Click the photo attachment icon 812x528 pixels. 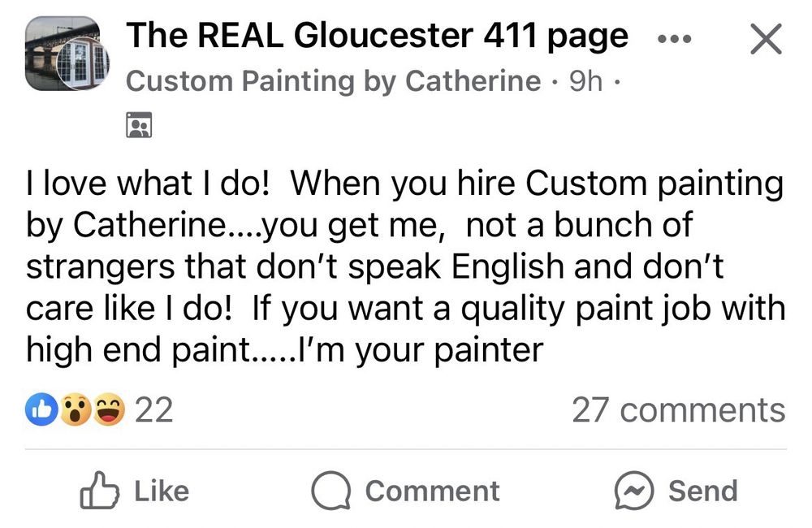(138, 124)
